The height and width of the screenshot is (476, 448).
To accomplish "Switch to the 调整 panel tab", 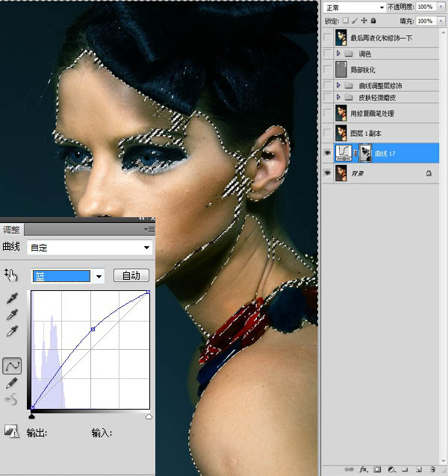I will pyautogui.click(x=11, y=230).
